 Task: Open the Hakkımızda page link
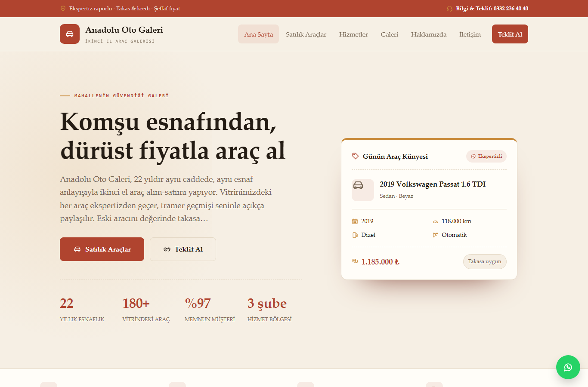pos(429,34)
